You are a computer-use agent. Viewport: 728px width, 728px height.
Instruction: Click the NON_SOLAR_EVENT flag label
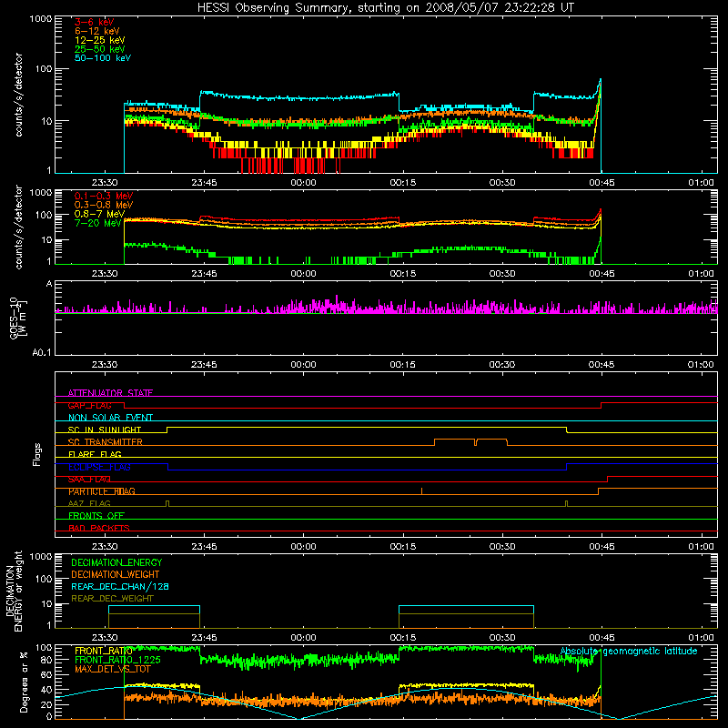click(110, 418)
